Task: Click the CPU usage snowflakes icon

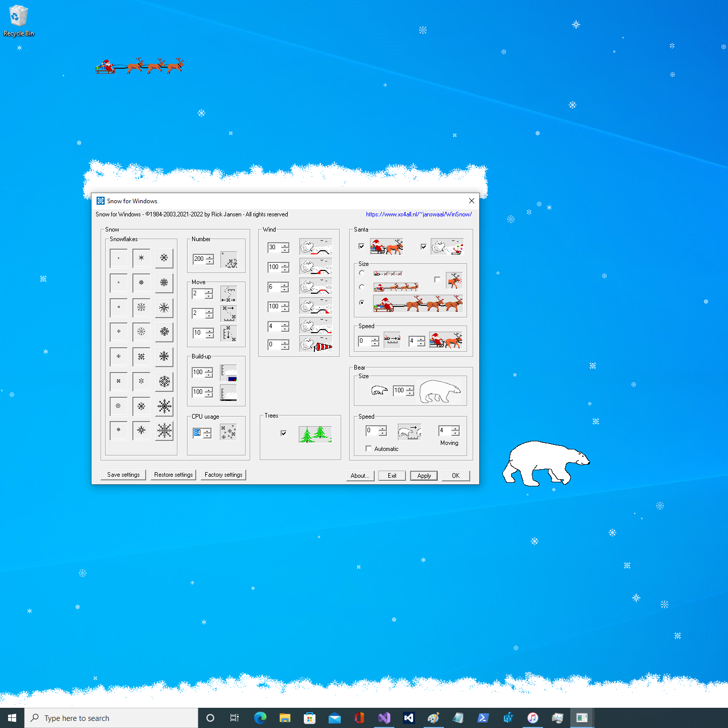Action: (x=229, y=432)
